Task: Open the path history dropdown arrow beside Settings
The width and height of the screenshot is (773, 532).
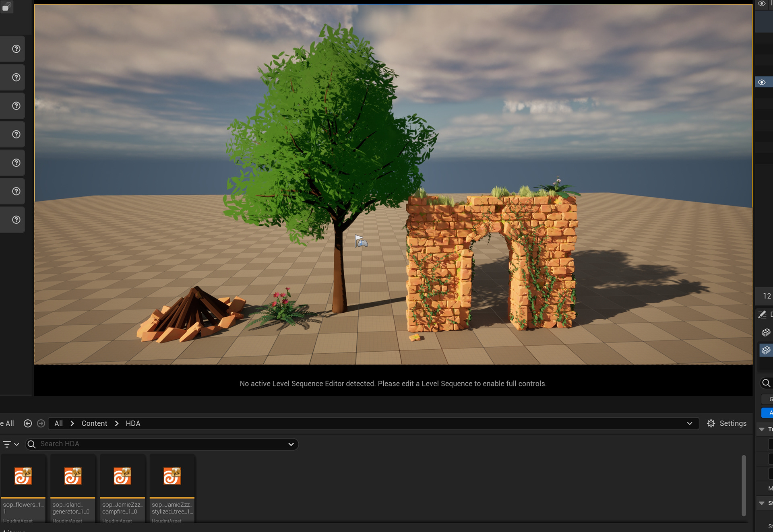Action: (690, 423)
